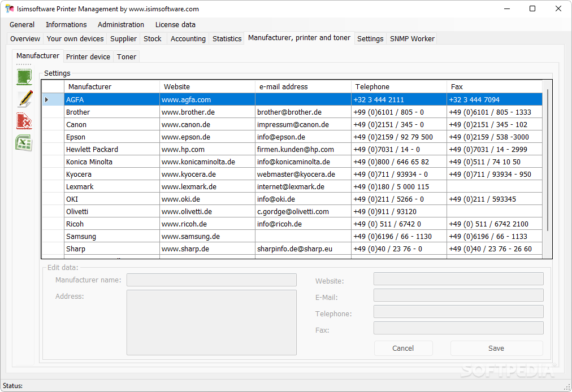Click the red delete manufacturer icon
Image resolution: width=572 pixels, height=392 pixels.
[24, 121]
